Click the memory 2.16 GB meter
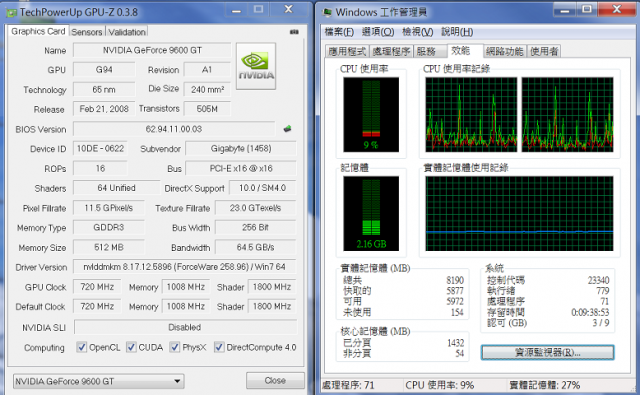640x395 pixels. click(x=371, y=213)
